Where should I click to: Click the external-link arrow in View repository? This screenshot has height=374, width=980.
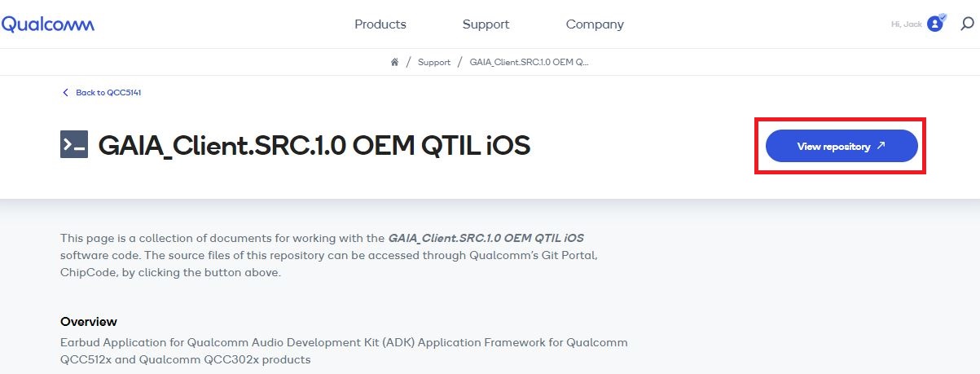[881, 146]
